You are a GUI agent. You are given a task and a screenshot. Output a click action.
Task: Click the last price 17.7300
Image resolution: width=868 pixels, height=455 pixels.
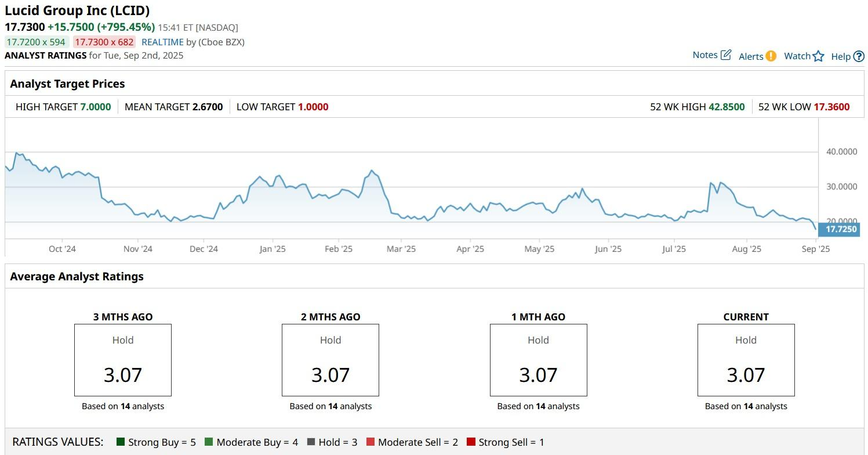24,27
